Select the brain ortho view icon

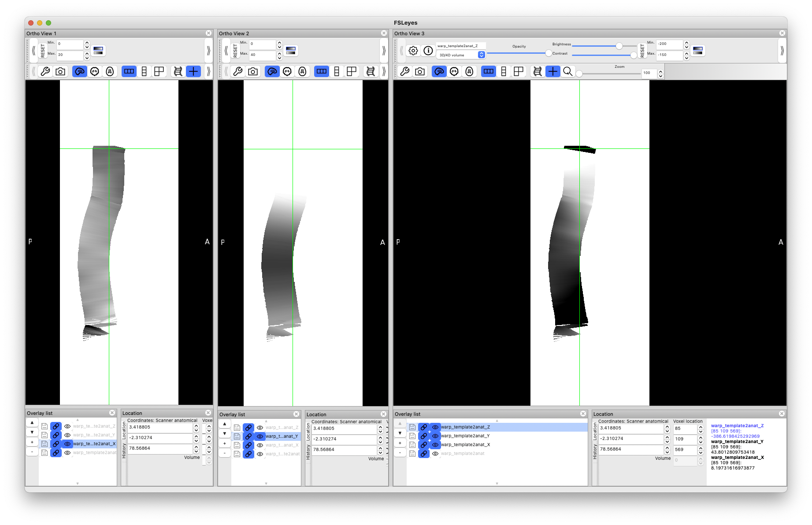tap(80, 71)
